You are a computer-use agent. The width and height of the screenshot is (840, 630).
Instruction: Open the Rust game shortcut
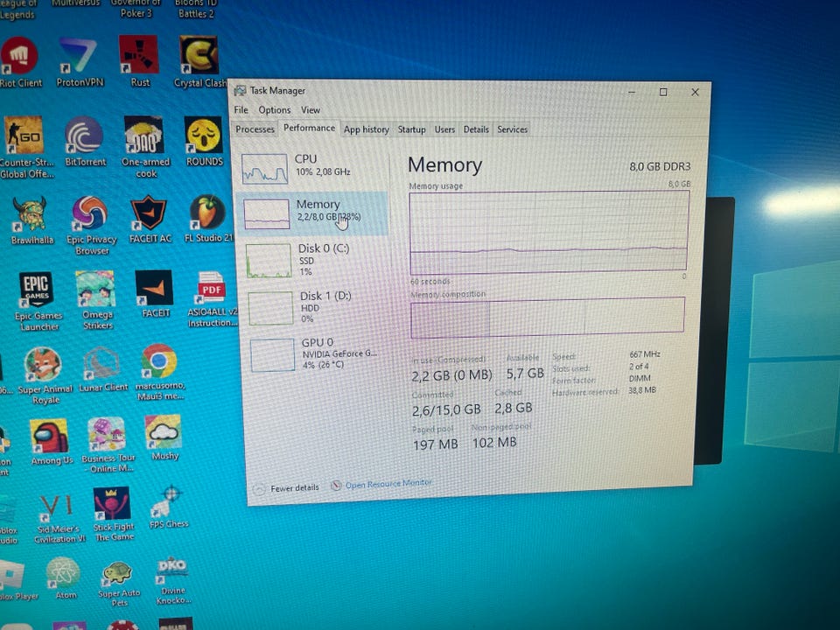[139, 61]
